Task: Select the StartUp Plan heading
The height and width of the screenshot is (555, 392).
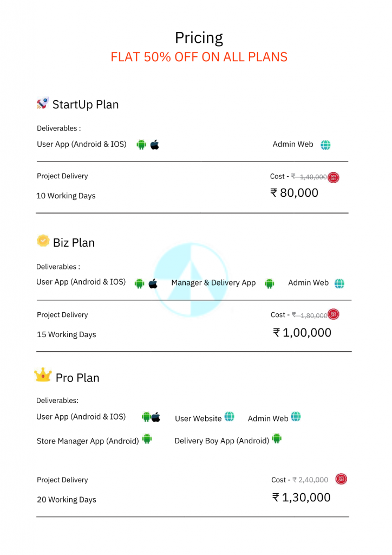Action: [x=85, y=105]
